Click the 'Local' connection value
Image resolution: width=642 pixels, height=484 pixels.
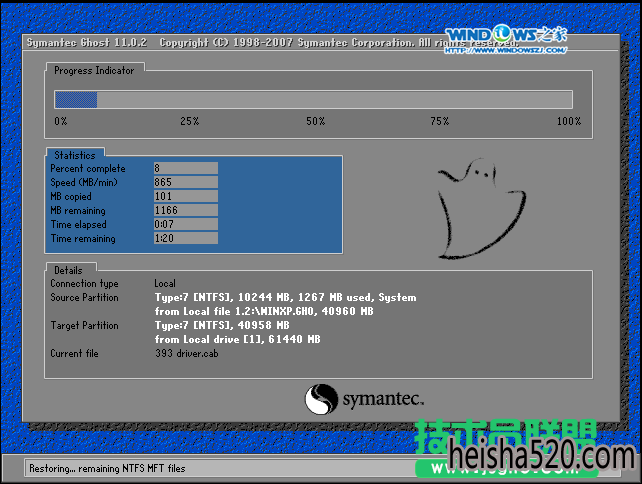[x=165, y=283]
